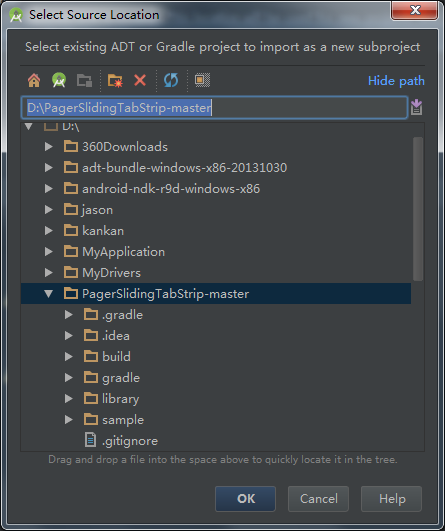Select the .gradle folder name

123,315
